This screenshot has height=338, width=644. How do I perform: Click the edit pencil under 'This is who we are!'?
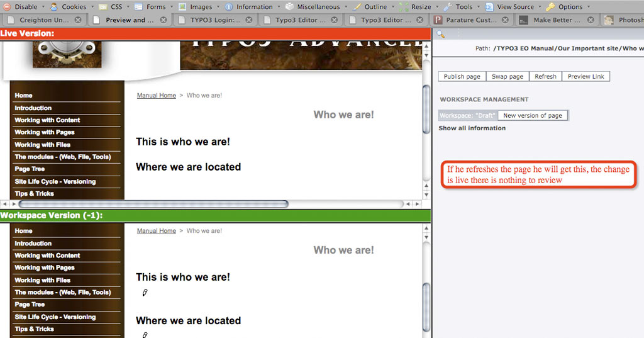(145, 293)
